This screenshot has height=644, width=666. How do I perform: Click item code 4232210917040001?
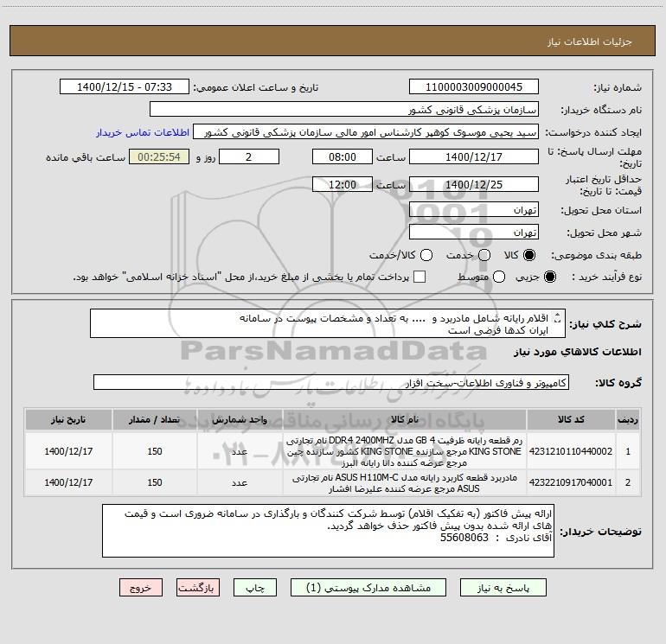(571, 482)
